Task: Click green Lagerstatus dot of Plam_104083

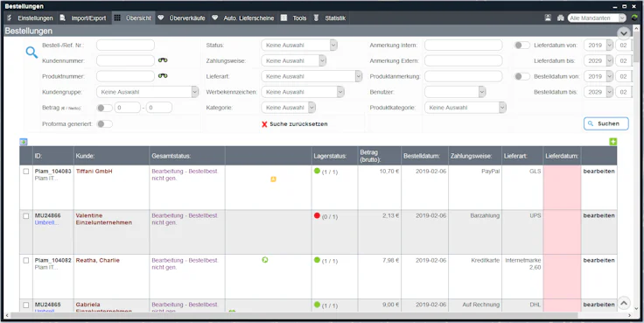Action: (317, 172)
